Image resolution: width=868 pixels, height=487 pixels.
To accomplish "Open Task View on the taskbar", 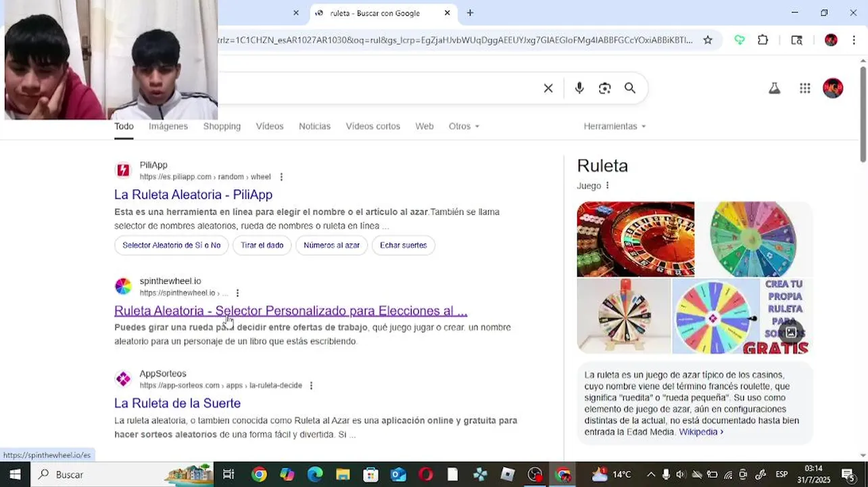I will coord(228,474).
